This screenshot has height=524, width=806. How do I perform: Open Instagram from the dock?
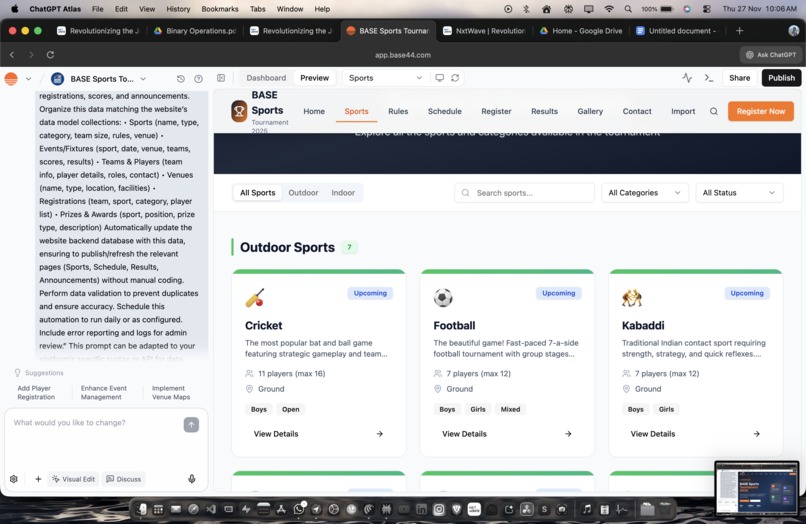pos(438,509)
